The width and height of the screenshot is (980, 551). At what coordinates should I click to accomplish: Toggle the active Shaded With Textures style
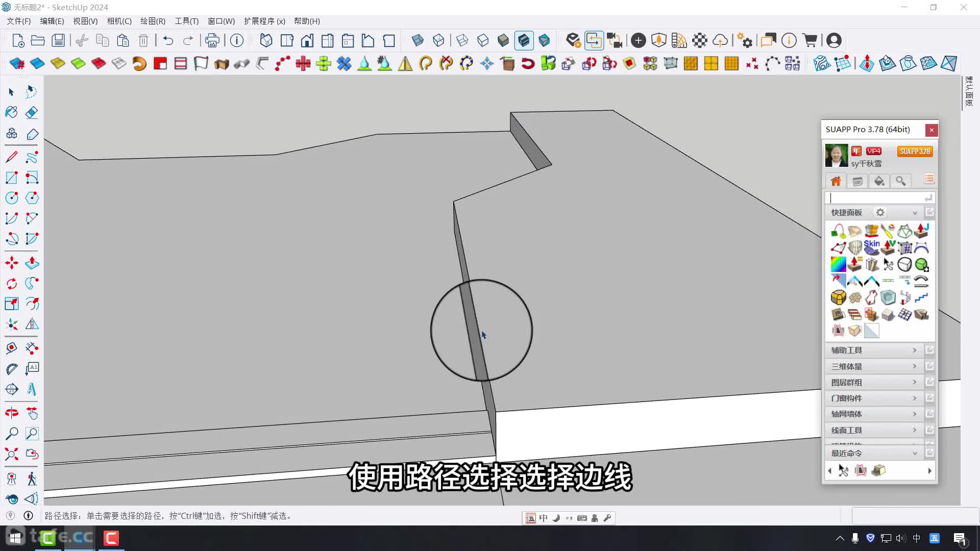point(524,40)
